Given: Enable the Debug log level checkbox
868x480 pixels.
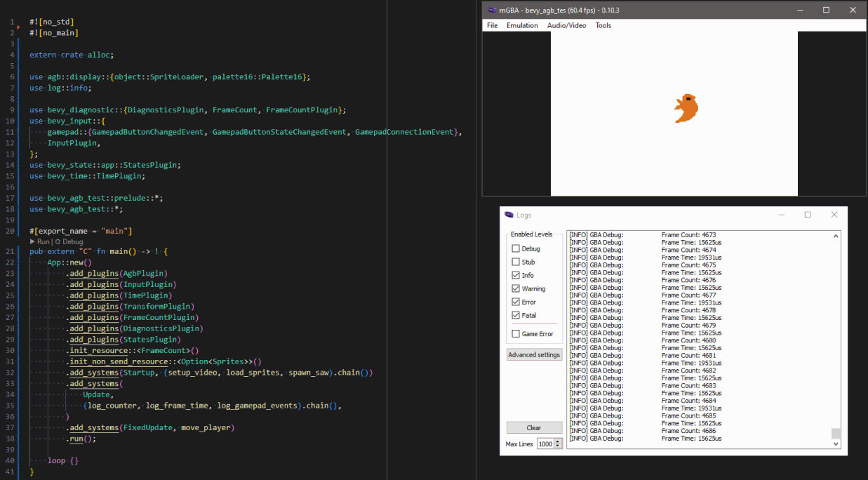Looking at the screenshot, I should click(x=516, y=248).
